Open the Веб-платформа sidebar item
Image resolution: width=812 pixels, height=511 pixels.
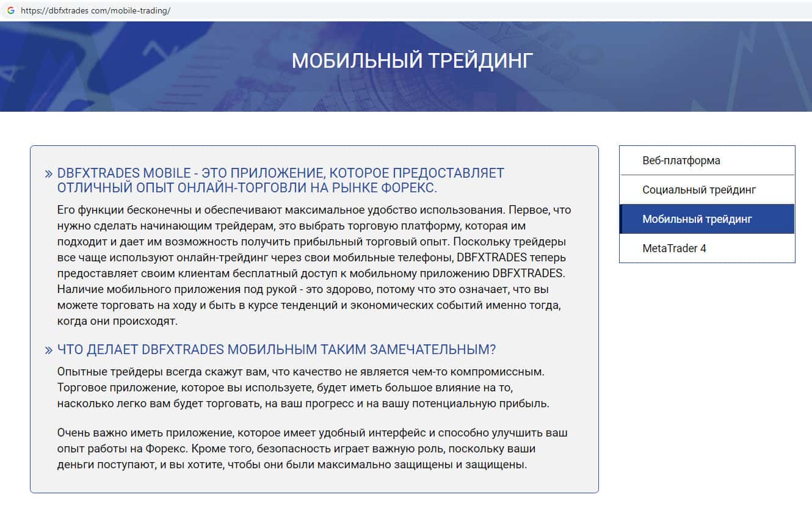[x=707, y=161]
